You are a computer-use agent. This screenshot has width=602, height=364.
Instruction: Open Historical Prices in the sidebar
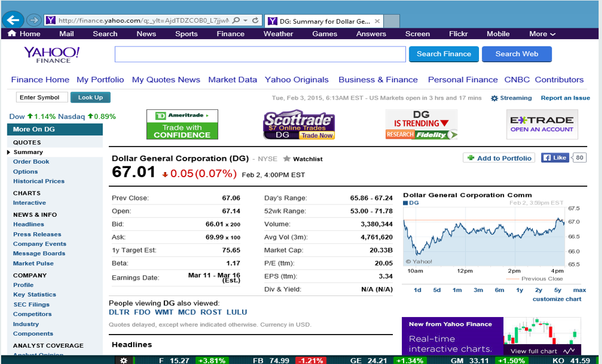pos(39,181)
